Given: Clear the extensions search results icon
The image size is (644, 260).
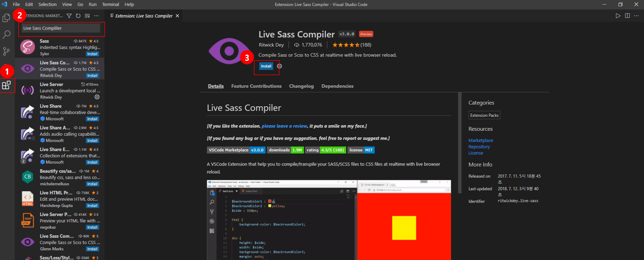Looking at the screenshot, I should click(87, 16).
